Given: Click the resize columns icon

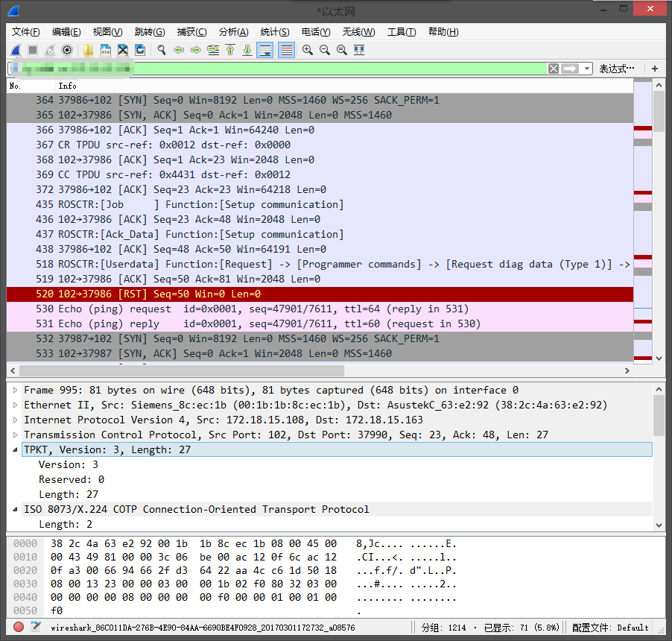Looking at the screenshot, I should pos(359,50).
